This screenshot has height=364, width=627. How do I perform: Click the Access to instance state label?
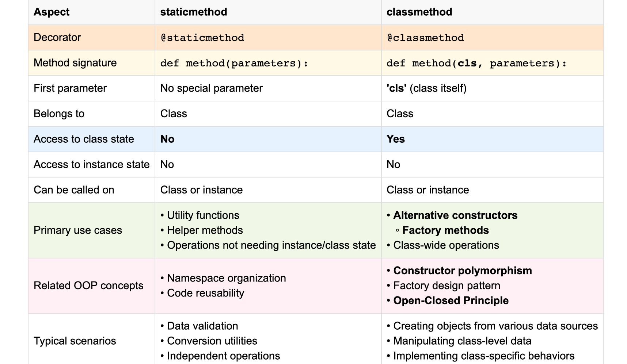[92, 165]
